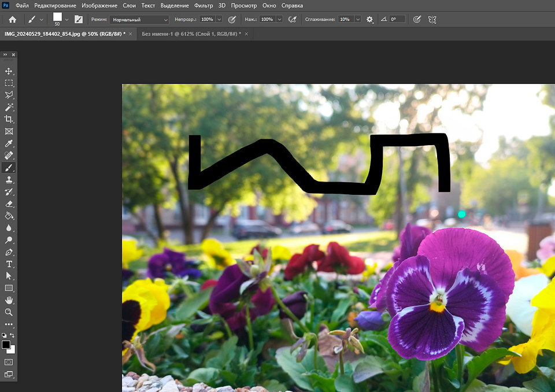This screenshot has height=392, width=555.
Task: Open the Фильтр menu
Action: (203, 5)
